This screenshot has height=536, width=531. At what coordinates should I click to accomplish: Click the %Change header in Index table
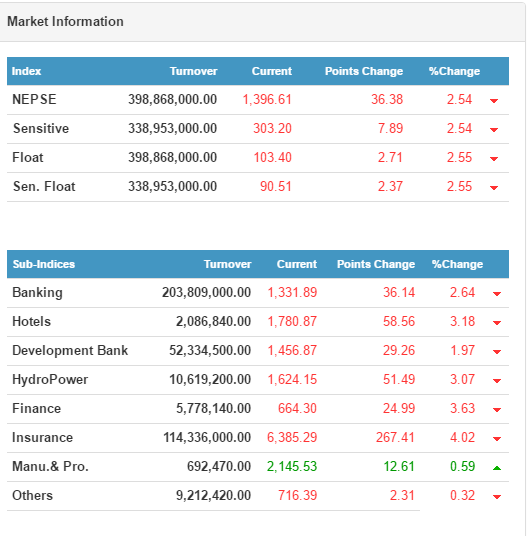pyautogui.click(x=454, y=71)
